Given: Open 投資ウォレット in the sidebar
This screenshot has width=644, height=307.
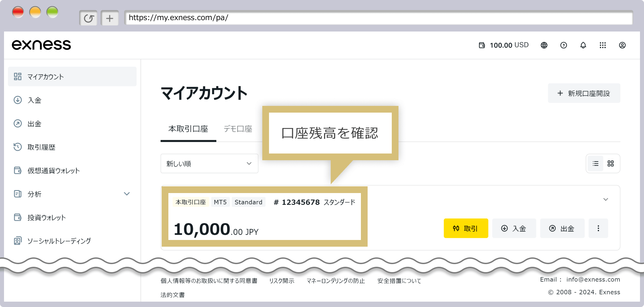Looking at the screenshot, I should tap(72, 218).
